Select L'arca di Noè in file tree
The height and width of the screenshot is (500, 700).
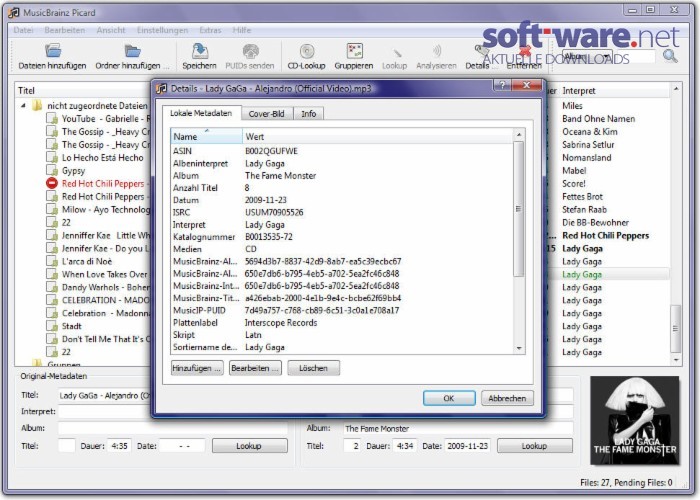pyautogui.click(x=87, y=261)
